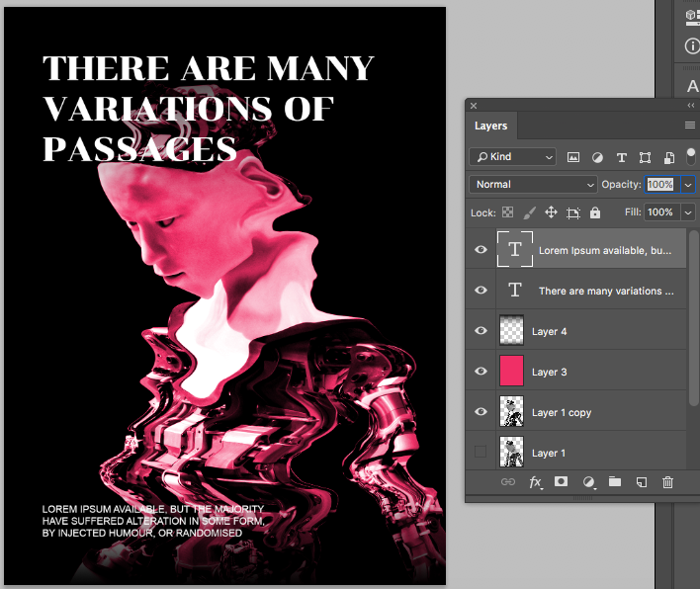Click the adjustment layer filter icon
The height and width of the screenshot is (589, 700).
tap(597, 157)
